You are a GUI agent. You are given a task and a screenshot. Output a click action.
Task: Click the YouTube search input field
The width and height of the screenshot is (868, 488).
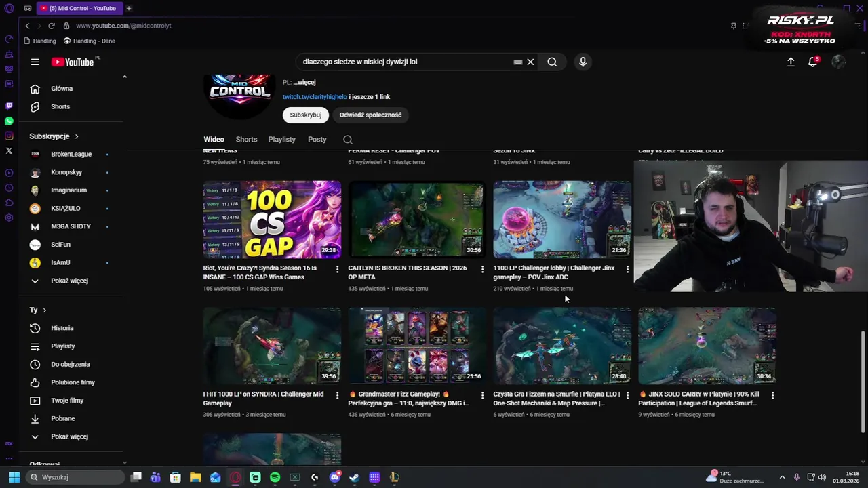pyautogui.click(x=406, y=62)
